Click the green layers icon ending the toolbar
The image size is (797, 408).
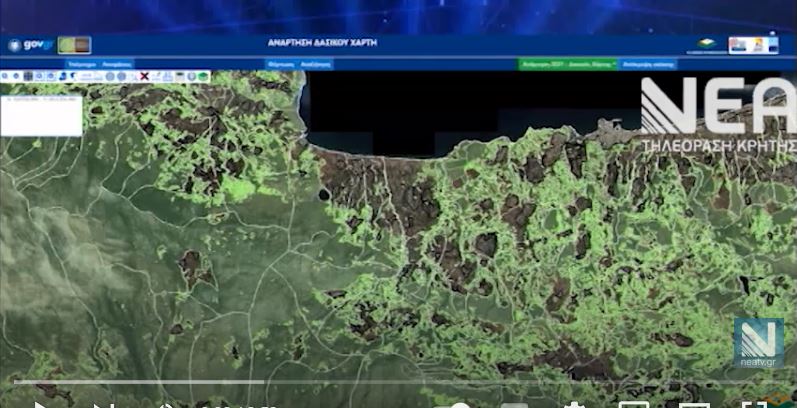(203, 76)
